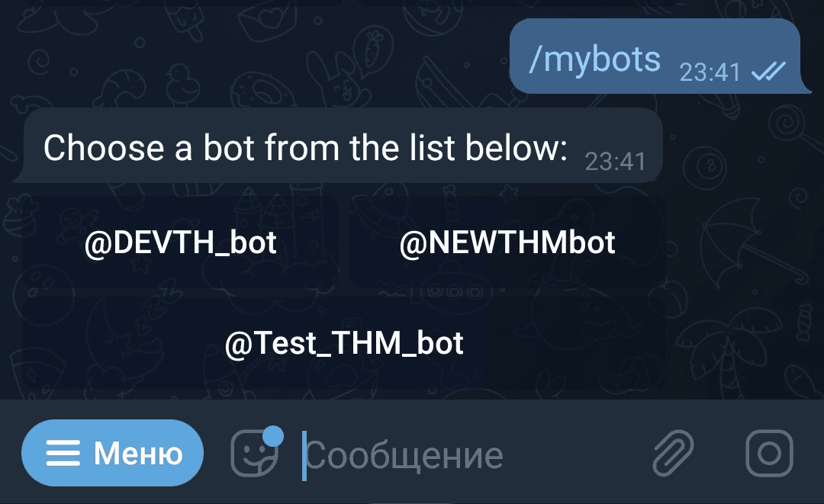Select @DEVTH_bot from the bot list

[180, 241]
